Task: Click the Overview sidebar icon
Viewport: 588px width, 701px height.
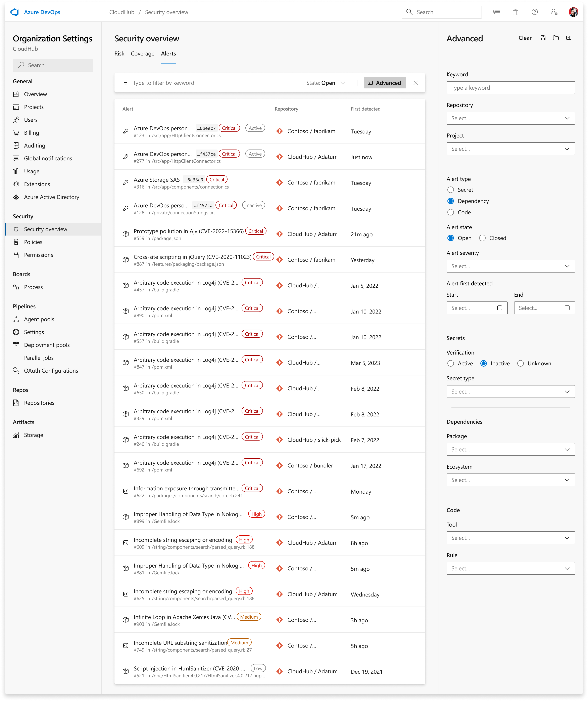Action: 16,94
